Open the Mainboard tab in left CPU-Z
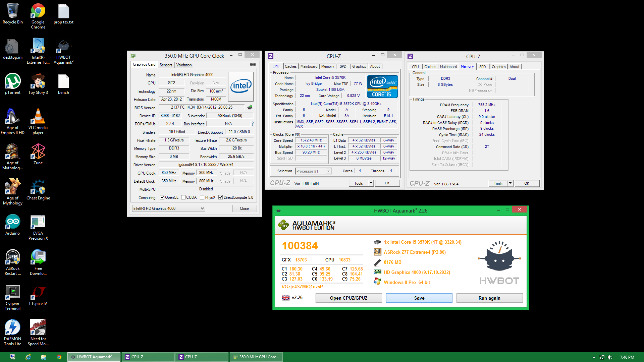 [x=309, y=66]
